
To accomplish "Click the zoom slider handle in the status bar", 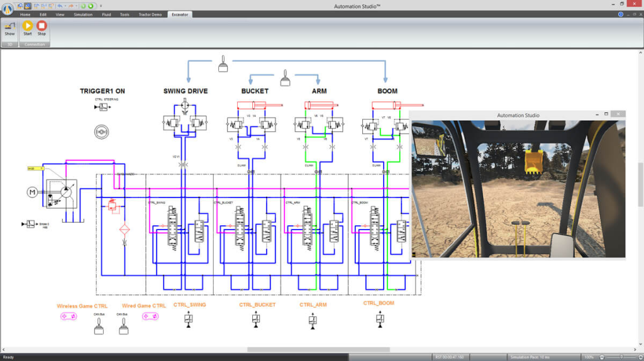I will [x=621, y=357].
